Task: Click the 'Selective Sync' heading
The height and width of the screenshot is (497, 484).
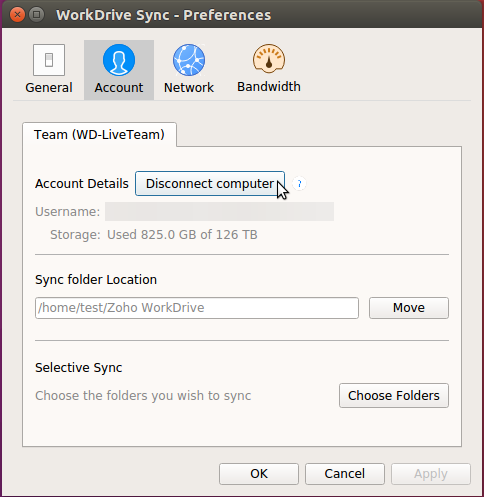Action: pyautogui.click(x=79, y=368)
